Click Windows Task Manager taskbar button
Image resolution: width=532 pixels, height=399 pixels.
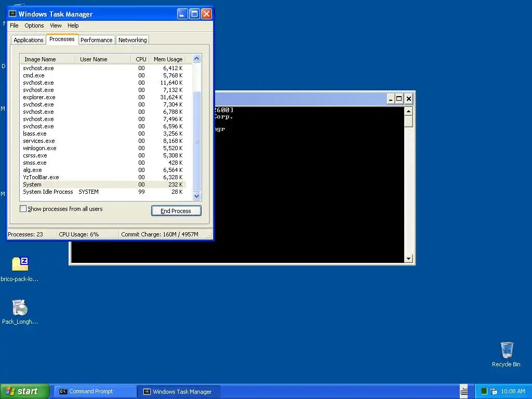tap(179, 391)
